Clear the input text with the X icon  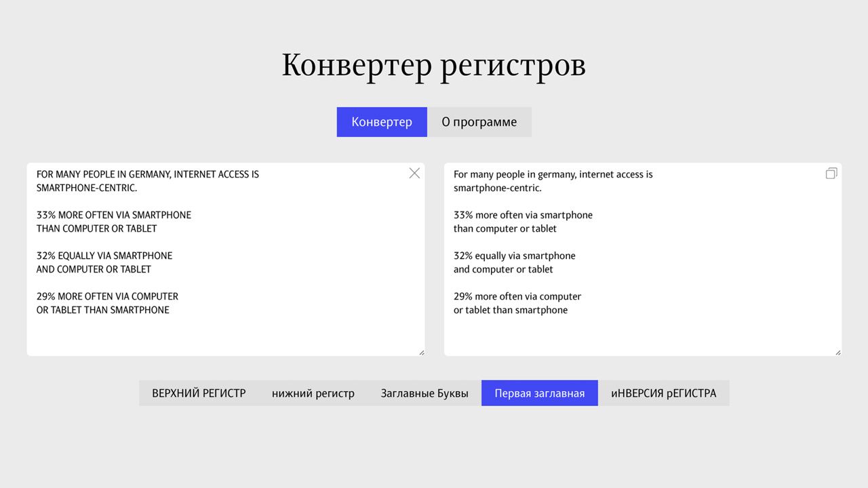pos(414,174)
